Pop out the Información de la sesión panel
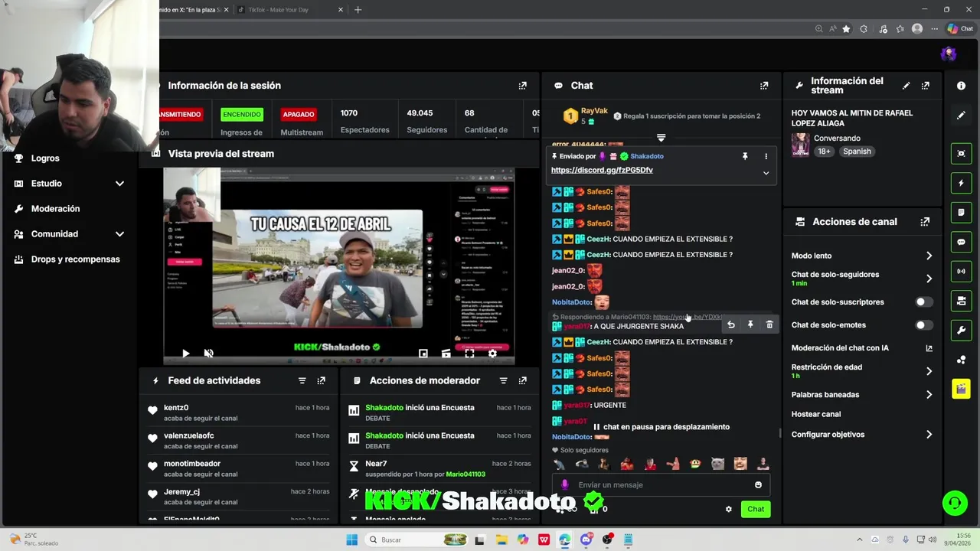The image size is (980, 551). (x=523, y=86)
